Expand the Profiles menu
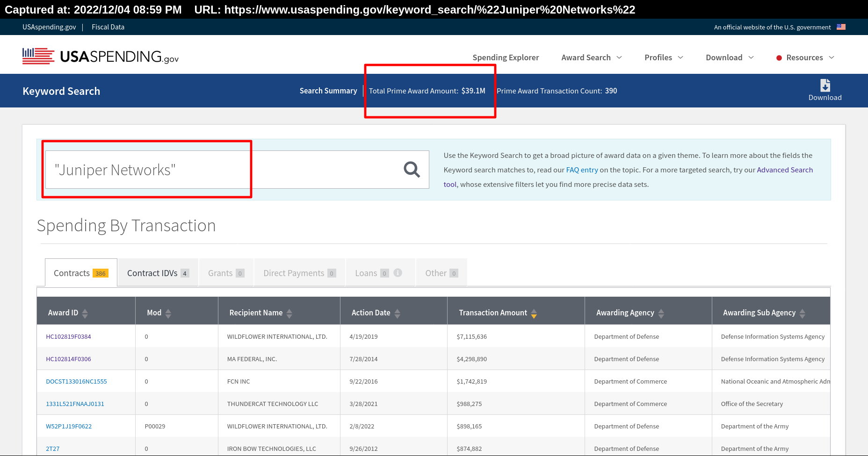 tap(664, 57)
